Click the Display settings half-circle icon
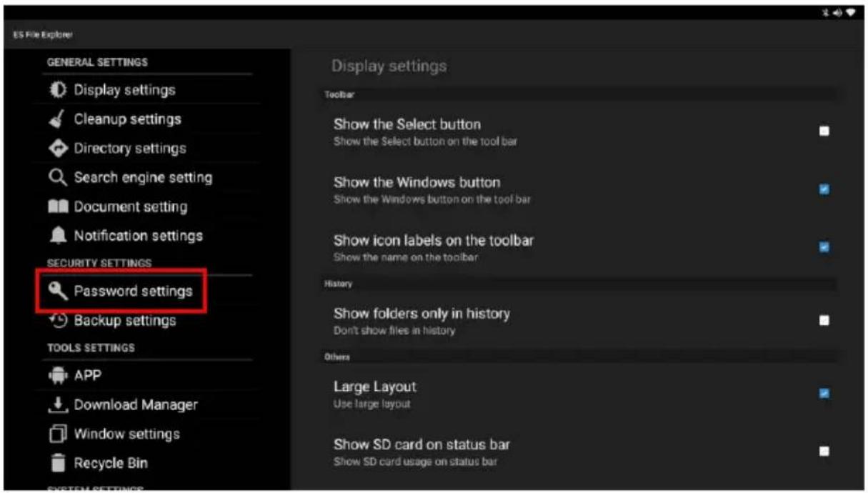 tap(57, 90)
